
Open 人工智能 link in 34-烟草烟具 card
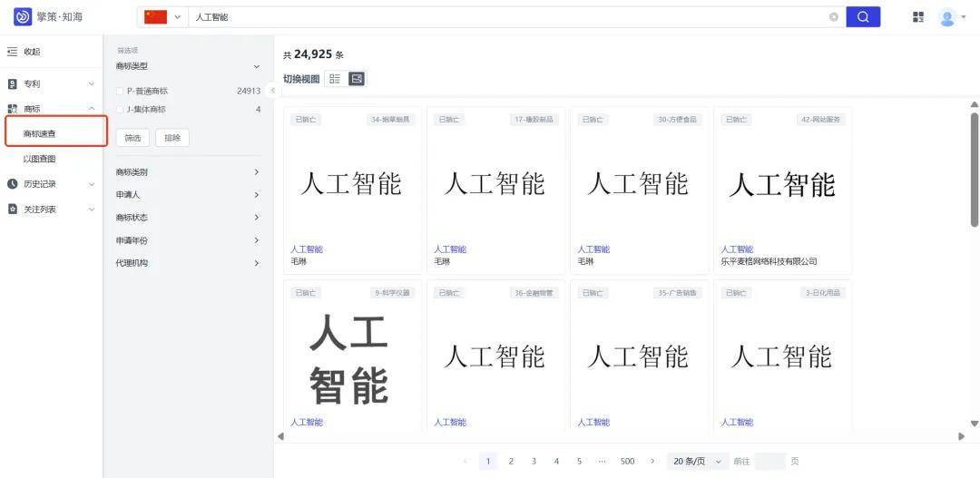[x=307, y=249]
